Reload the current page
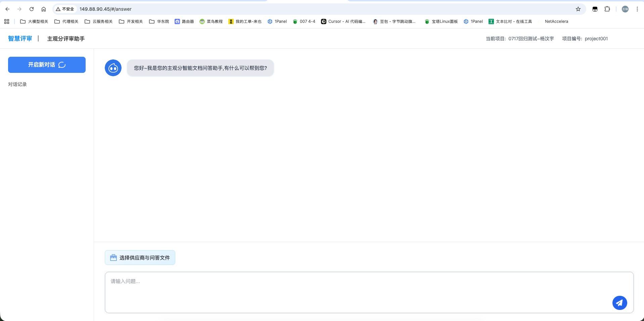 (x=32, y=9)
